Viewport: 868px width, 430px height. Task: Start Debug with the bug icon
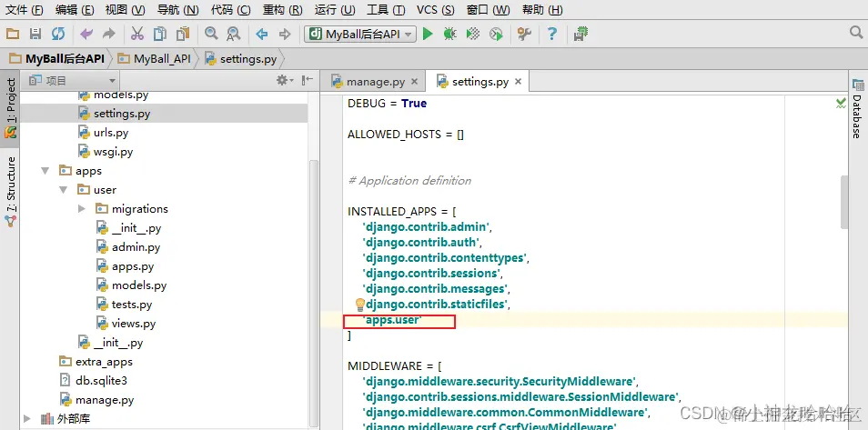coord(449,35)
